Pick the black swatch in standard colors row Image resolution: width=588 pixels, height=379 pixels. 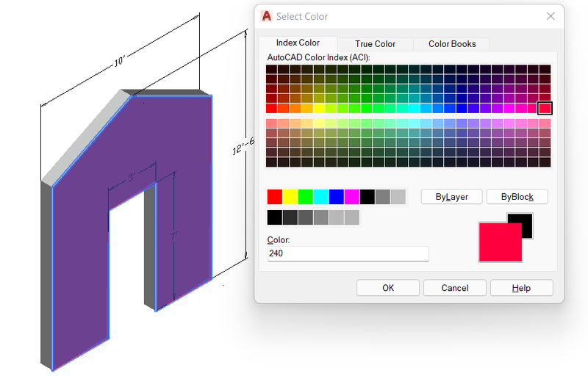(x=367, y=197)
